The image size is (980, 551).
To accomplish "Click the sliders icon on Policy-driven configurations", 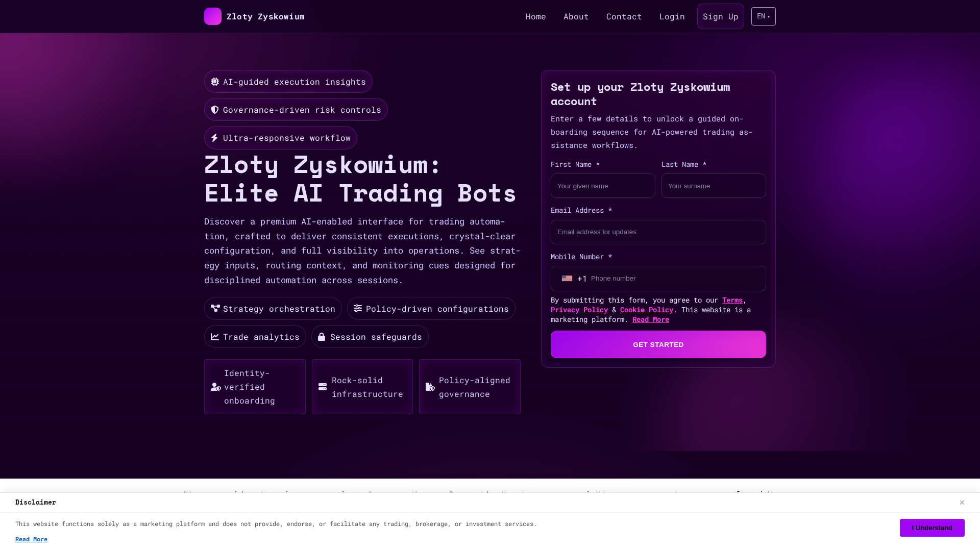I will tap(358, 308).
